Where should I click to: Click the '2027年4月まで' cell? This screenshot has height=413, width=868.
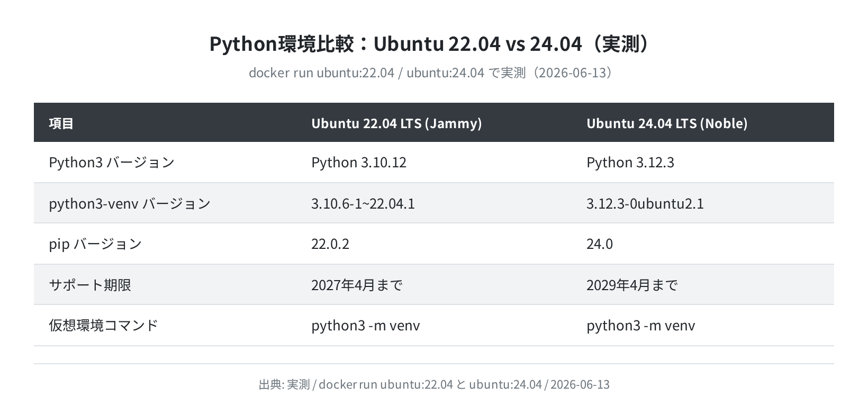click(357, 285)
